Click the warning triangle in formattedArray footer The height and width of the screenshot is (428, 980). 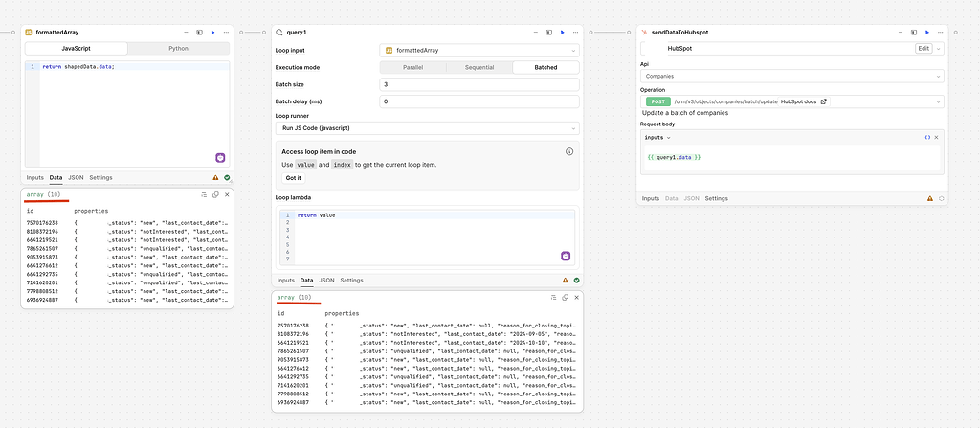tap(215, 178)
